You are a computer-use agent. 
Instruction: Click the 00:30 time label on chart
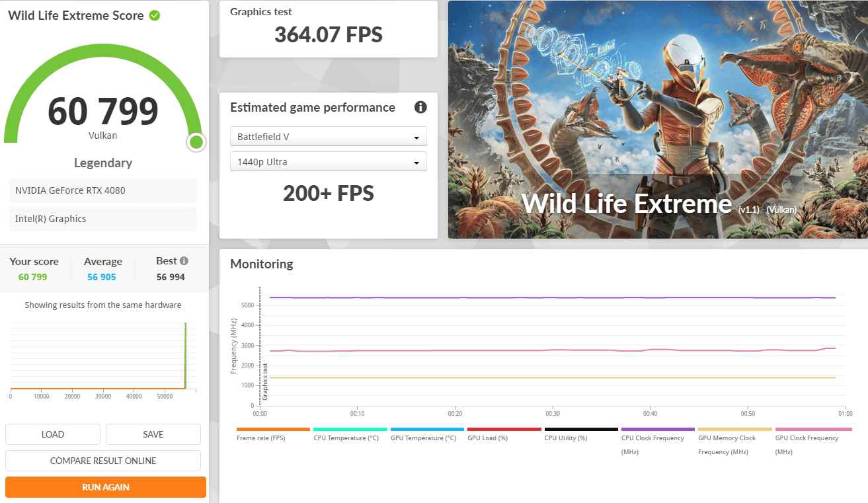(x=553, y=413)
